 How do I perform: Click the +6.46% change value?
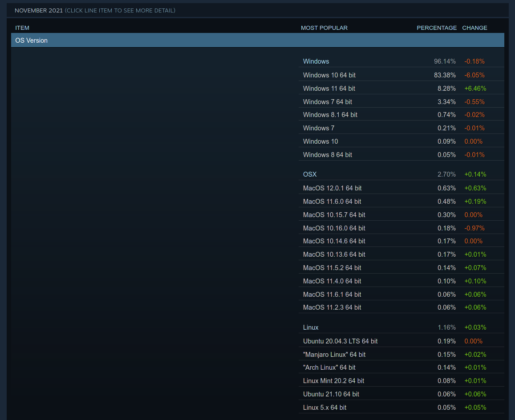click(475, 89)
